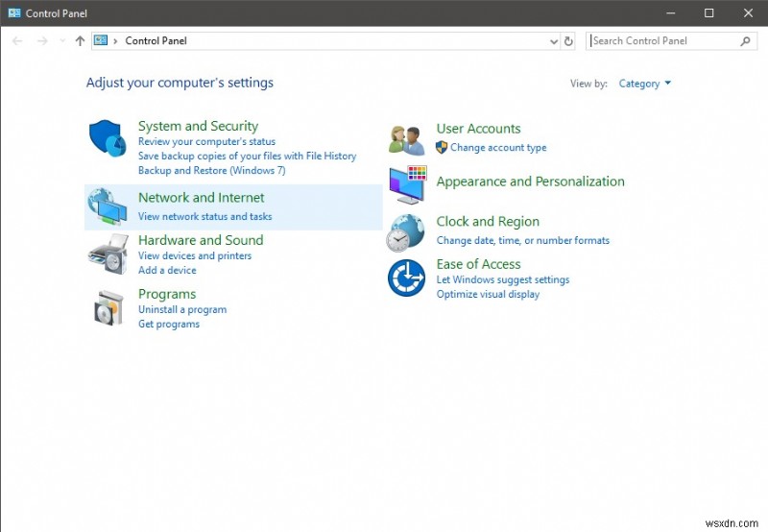Click the Search Control Panel field

662,41
